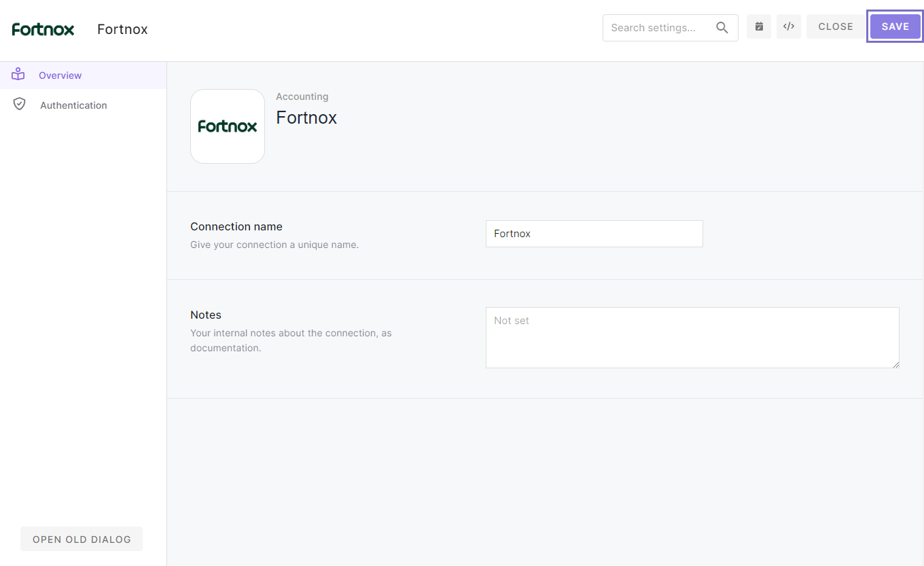The width and height of the screenshot is (924, 566).
Task: Click the Connection name input field
Action: click(594, 234)
